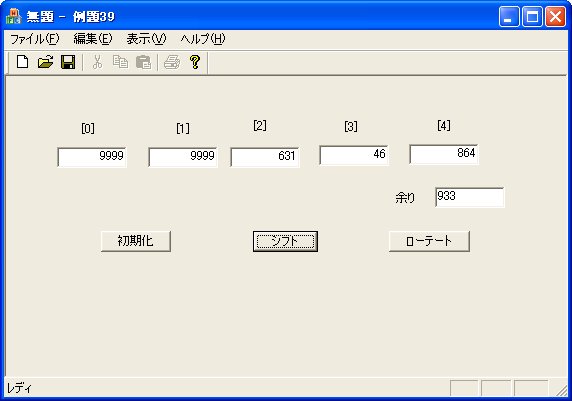Click the yellow question mark Help icon

pyautogui.click(x=195, y=62)
